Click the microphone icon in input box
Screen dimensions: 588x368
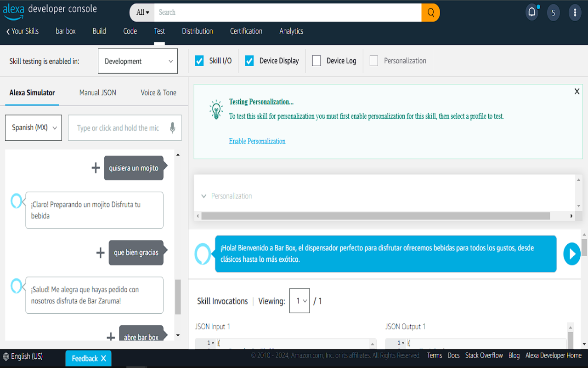tap(172, 128)
